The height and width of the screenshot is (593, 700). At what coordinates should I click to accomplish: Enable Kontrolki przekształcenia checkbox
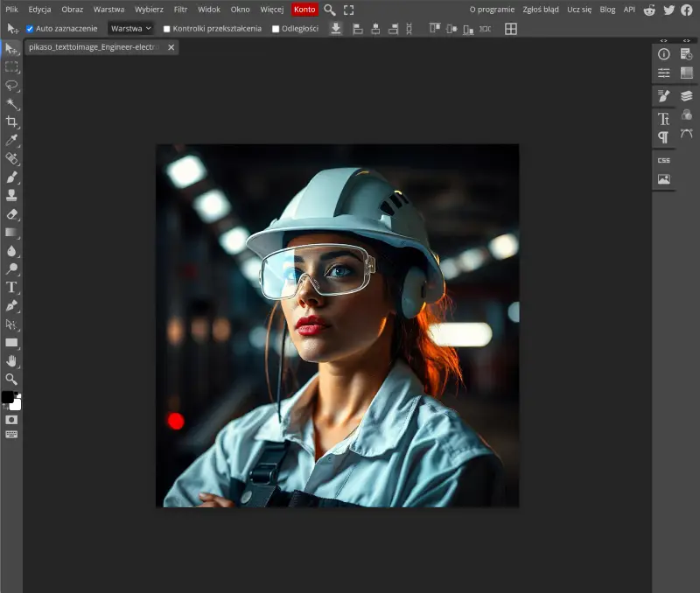coord(167,29)
